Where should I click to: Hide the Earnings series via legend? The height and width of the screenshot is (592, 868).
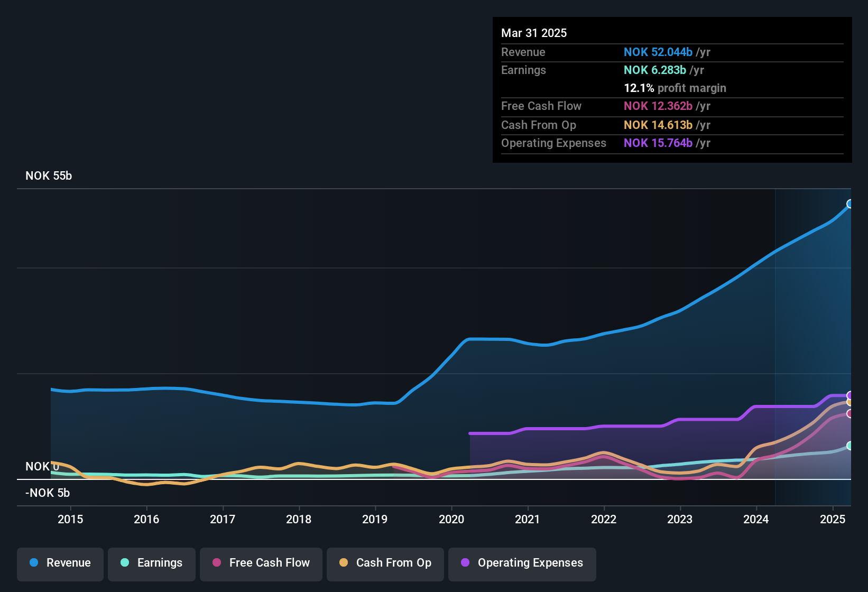pos(152,563)
